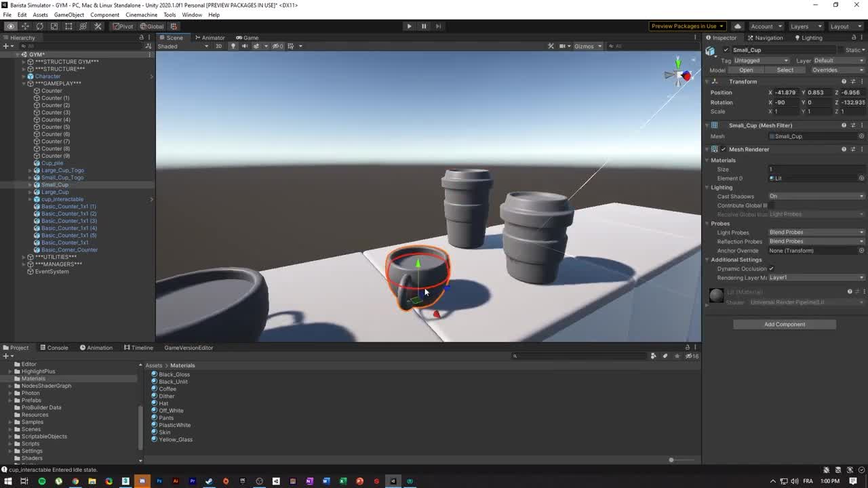The image size is (868, 488).
Task: Open the cloud services icon
Action: [x=738, y=26]
